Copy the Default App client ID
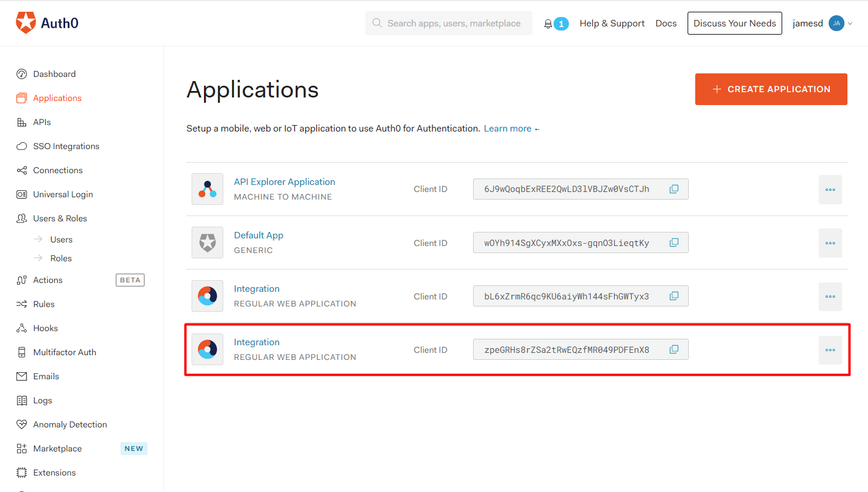The image size is (868, 492). point(674,242)
